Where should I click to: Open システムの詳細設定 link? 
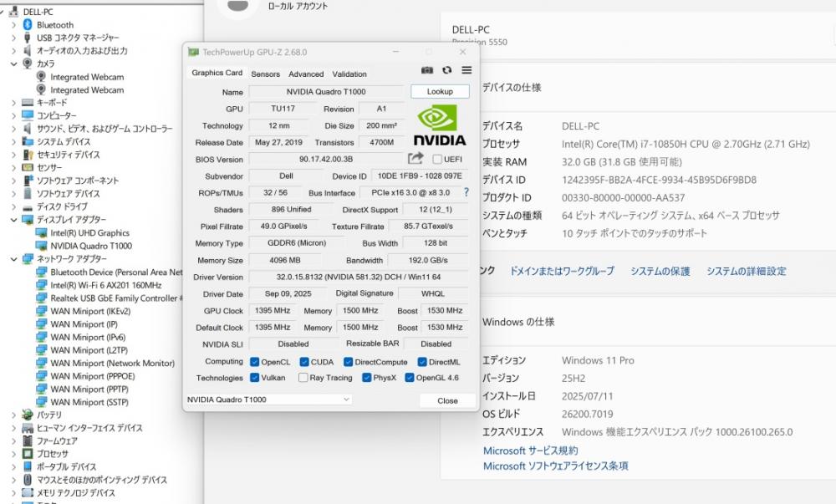tap(747, 271)
